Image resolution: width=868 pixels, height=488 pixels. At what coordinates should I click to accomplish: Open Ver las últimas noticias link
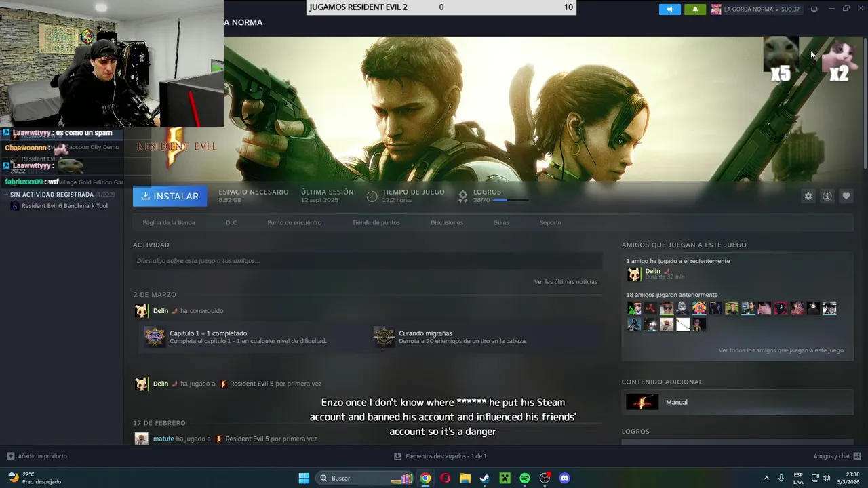[566, 281]
